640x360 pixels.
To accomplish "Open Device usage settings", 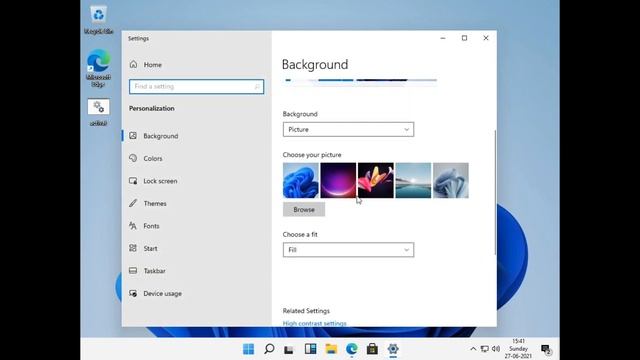I will pyautogui.click(x=162, y=293).
